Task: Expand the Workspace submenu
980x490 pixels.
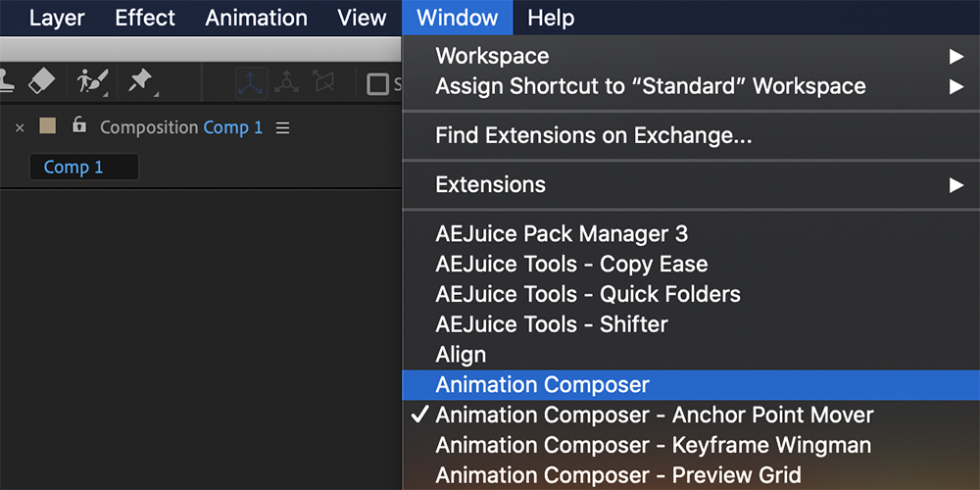Action: click(691, 56)
